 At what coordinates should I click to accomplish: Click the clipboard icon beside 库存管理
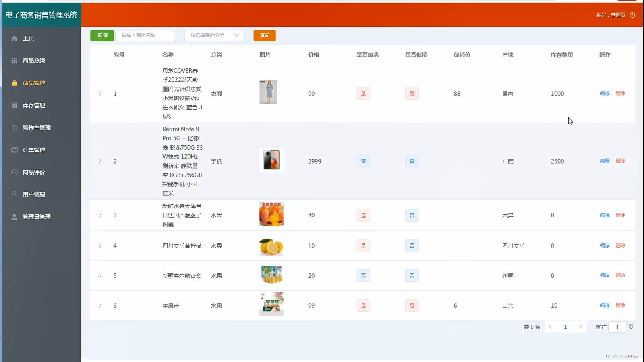pyautogui.click(x=14, y=105)
